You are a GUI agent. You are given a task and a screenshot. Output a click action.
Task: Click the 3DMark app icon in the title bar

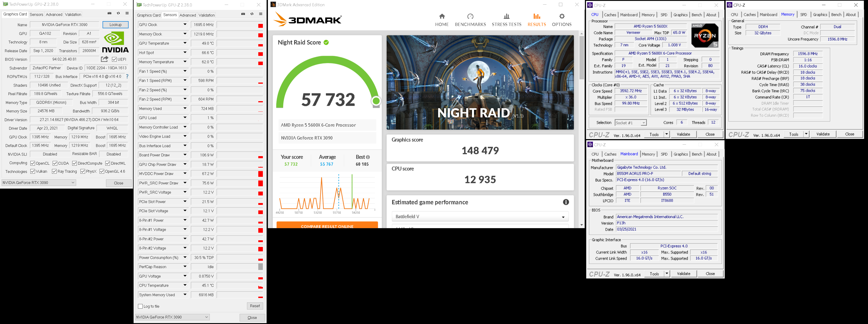click(273, 5)
